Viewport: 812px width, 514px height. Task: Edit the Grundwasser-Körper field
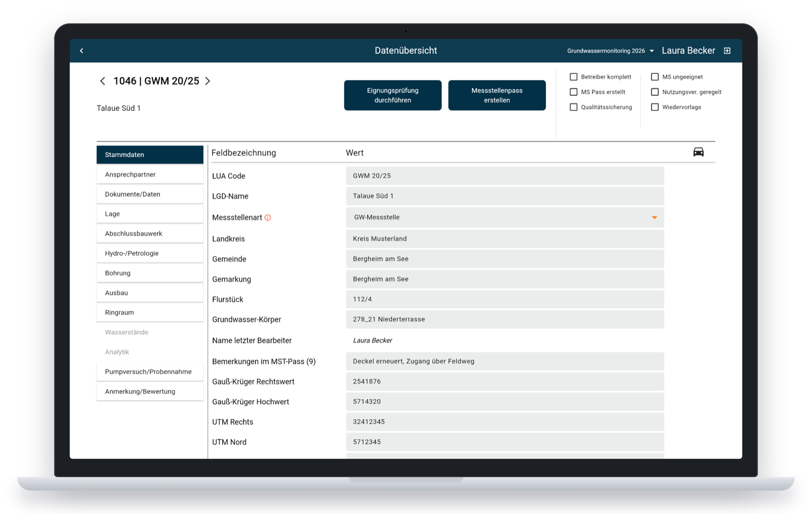505,320
